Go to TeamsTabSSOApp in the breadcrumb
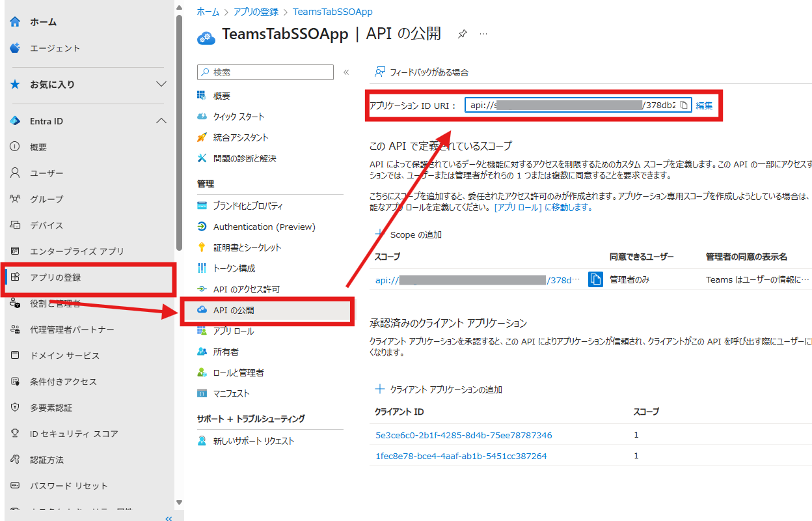This screenshot has height=521, width=812. (332, 12)
